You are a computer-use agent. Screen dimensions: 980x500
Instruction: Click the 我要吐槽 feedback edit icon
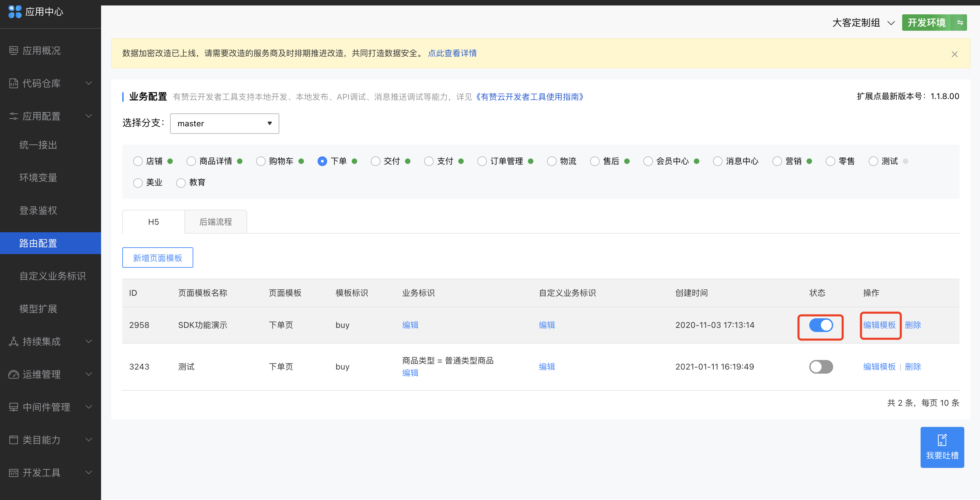coord(942,440)
